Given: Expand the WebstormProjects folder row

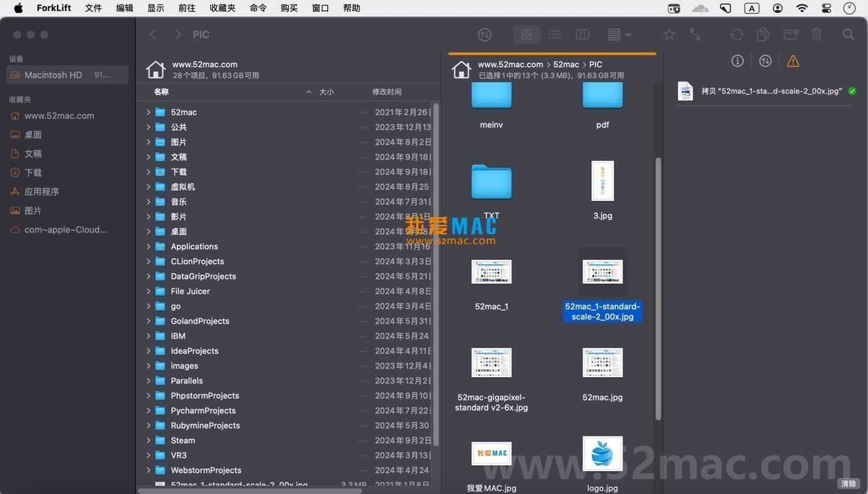Looking at the screenshot, I should (x=149, y=470).
